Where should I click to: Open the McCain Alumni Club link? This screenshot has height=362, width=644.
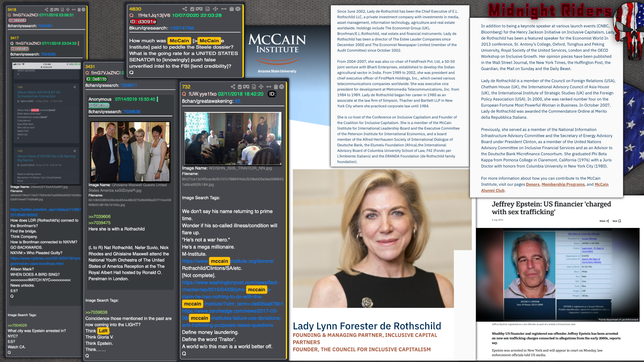(x=545, y=187)
